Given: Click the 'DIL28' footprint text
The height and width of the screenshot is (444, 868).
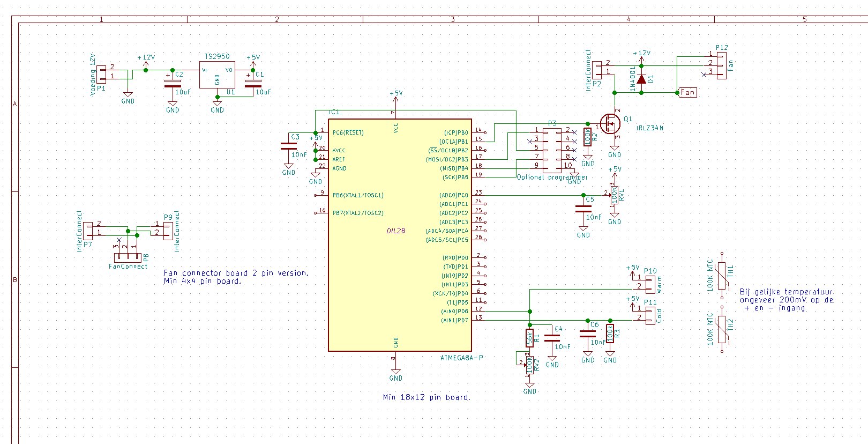Looking at the screenshot, I should [x=395, y=231].
